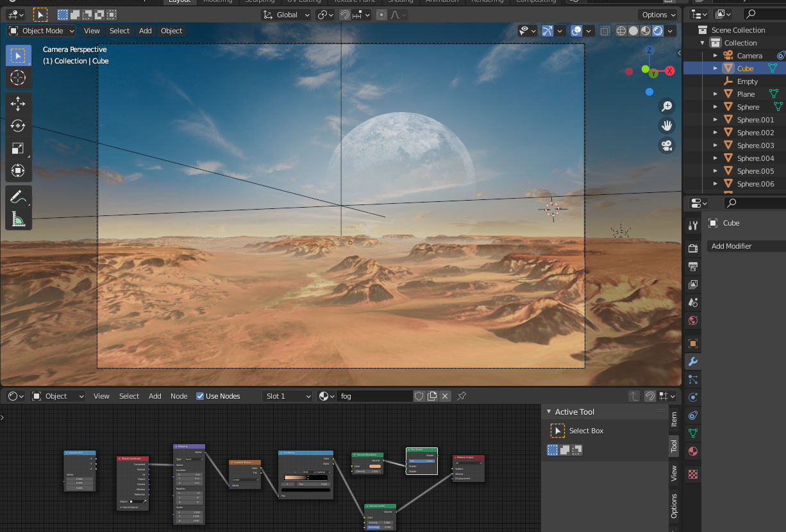786x532 pixels.
Task: Select the Plane object in outliner
Action: pyautogui.click(x=746, y=94)
